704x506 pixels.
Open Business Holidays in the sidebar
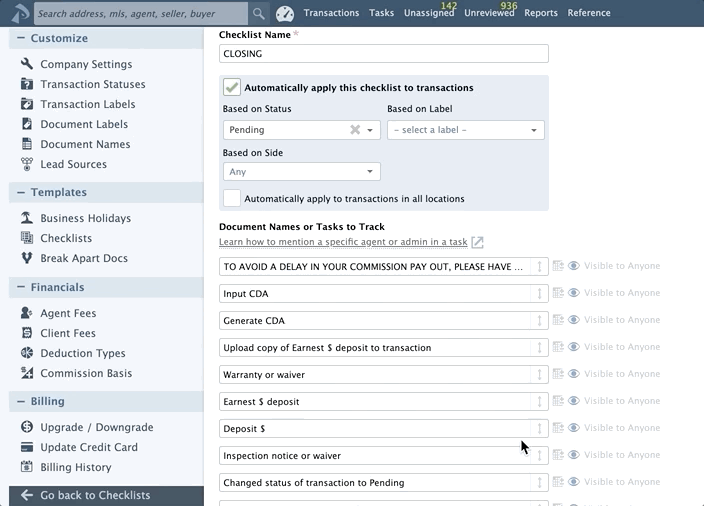(85, 218)
